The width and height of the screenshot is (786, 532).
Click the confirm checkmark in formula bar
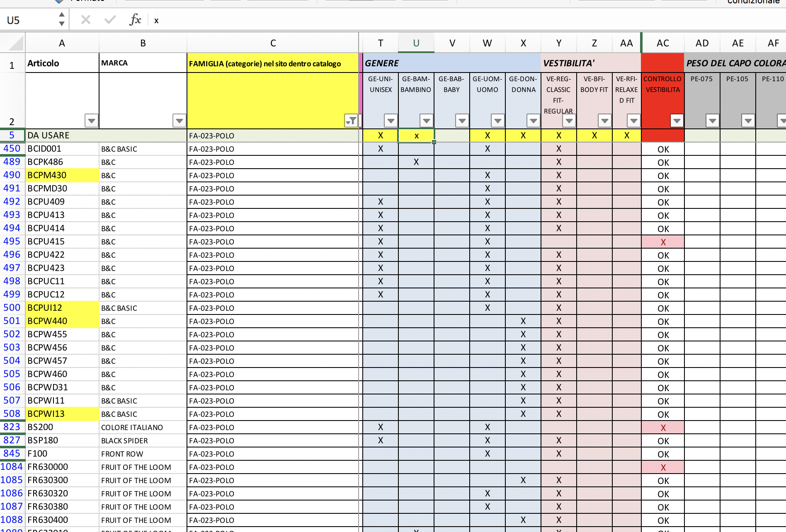(110, 20)
